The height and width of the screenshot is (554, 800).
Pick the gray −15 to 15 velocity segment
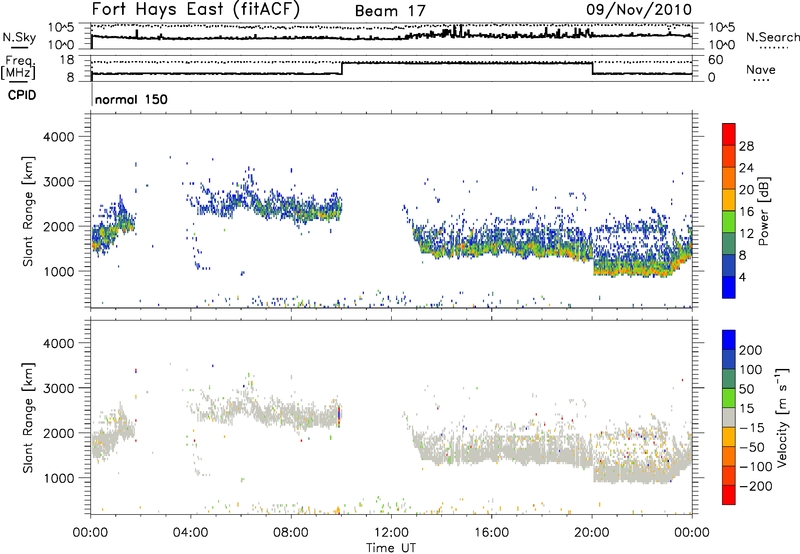click(x=729, y=417)
